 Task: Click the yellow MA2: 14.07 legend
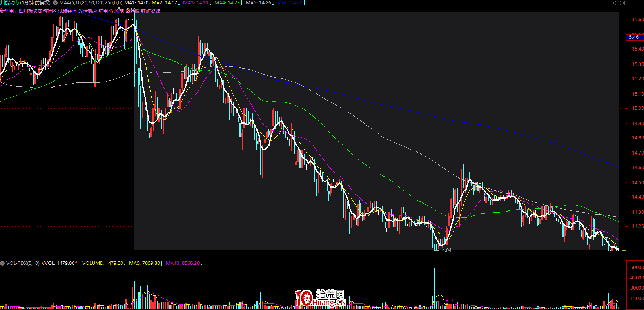click(x=165, y=3)
